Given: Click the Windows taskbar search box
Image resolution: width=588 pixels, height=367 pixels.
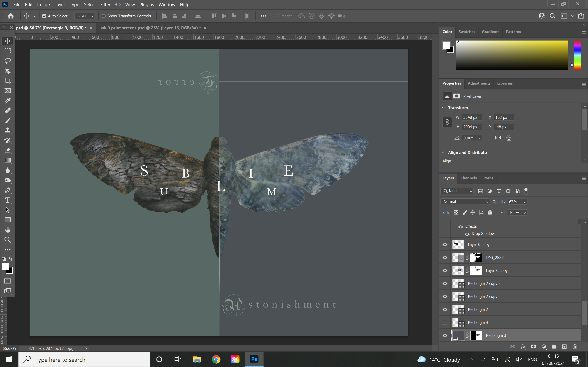Looking at the screenshot, I should click(84, 360).
